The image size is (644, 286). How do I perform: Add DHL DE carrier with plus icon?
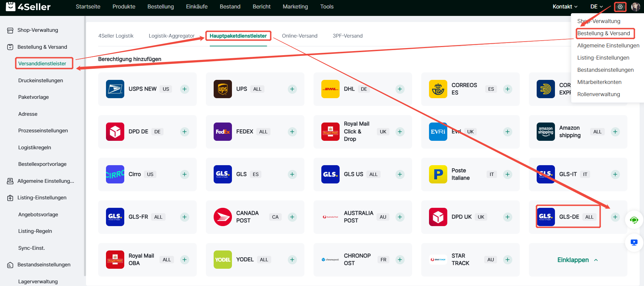tap(400, 89)
